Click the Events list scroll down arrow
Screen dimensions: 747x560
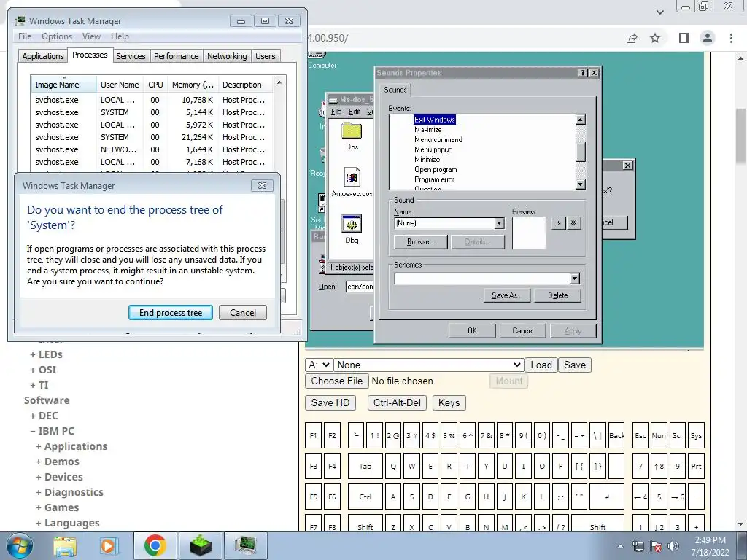click(x=580, y=184)
